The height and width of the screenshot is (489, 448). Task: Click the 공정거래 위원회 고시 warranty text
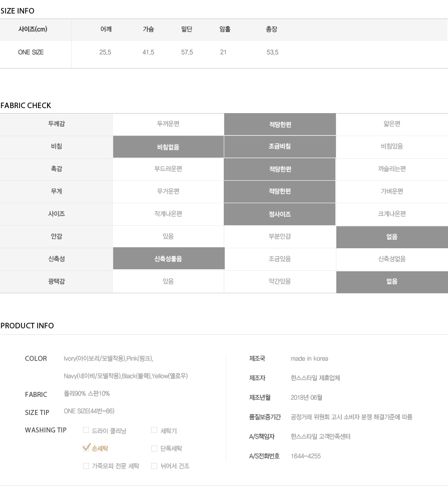coord(351,417)
